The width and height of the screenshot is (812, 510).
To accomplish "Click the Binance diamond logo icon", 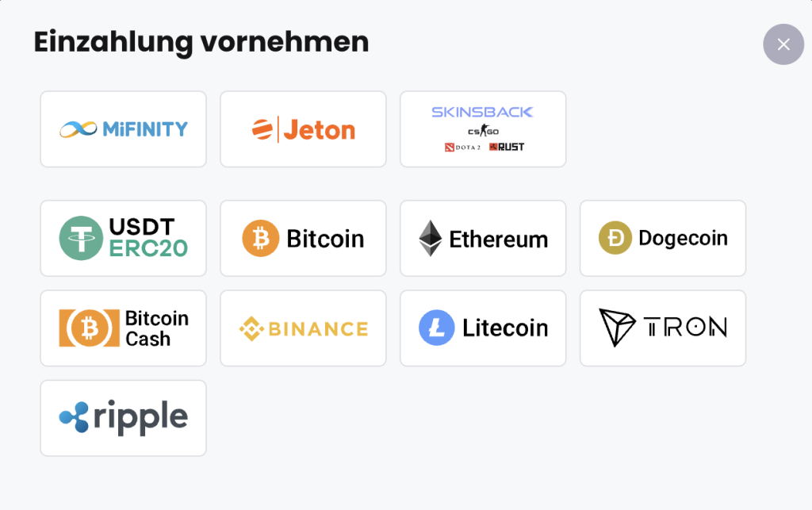I will [x=251, y=328].
